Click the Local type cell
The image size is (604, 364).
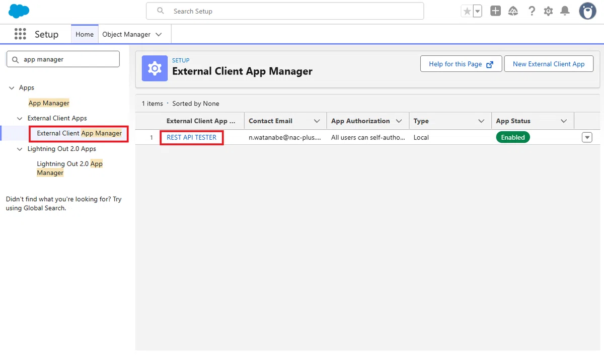click(x=421, y=137)
